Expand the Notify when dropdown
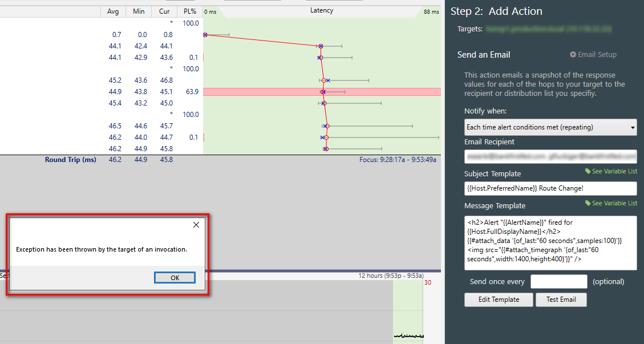This screenshot has width=644, height=344. [x=550, y=127]
